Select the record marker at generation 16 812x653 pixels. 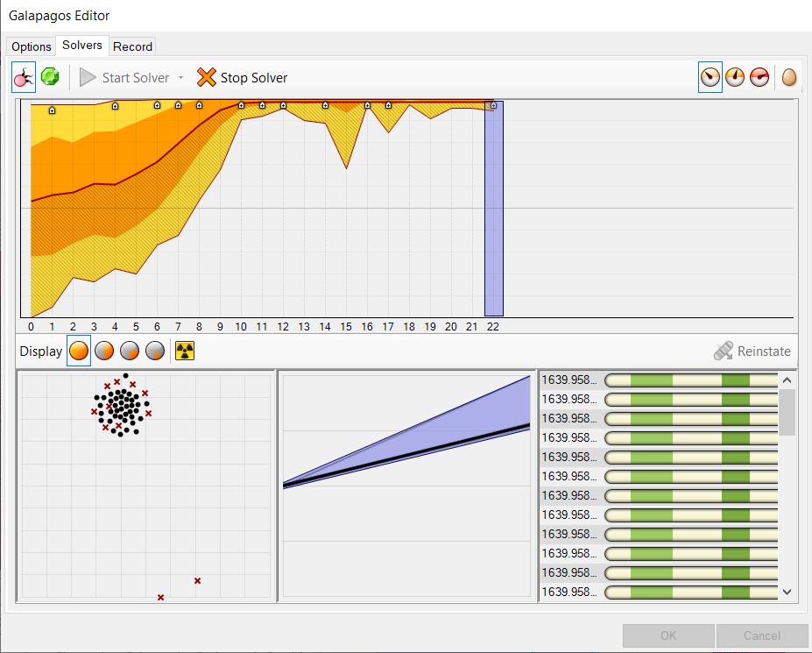367,105
